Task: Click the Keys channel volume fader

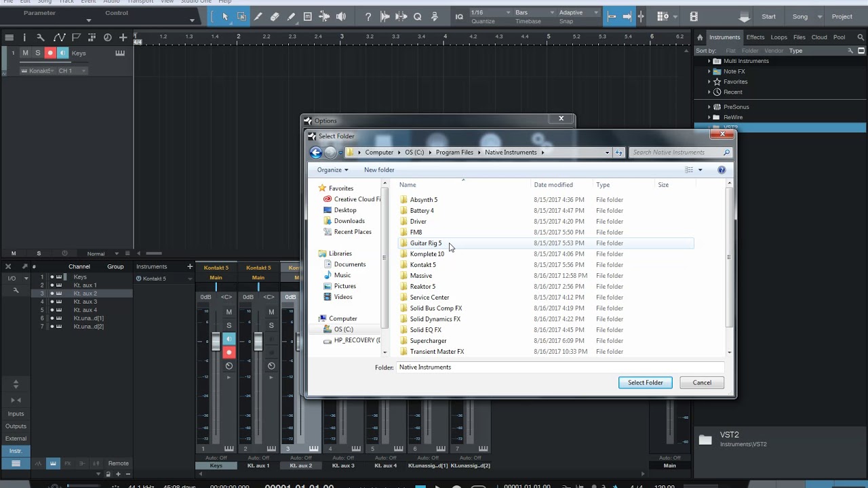Action: click(x=216, y=342)
